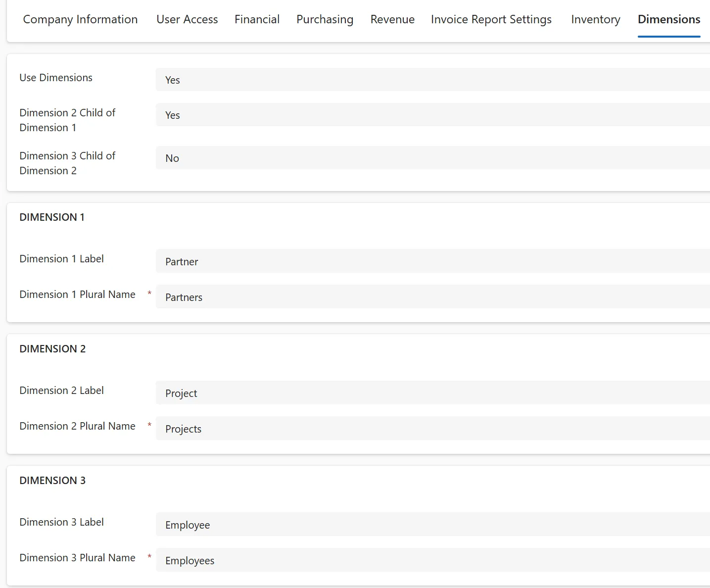Open the Use Dimensions dropdown

click(433, 80)
